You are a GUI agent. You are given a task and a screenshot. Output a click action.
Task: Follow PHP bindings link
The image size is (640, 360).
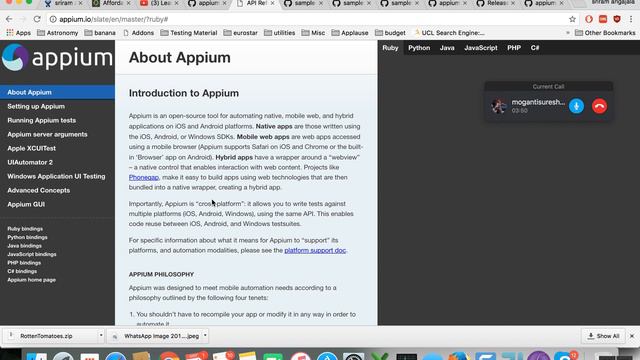[24, 263]
